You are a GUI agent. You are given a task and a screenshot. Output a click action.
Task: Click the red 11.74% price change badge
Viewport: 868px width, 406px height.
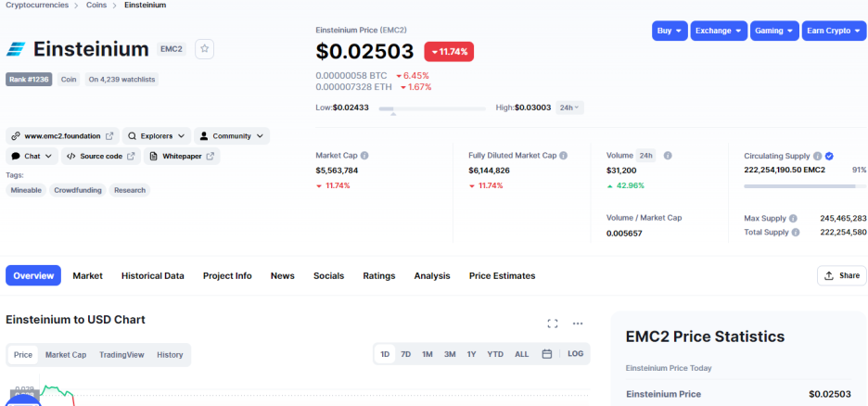(449, 52)
